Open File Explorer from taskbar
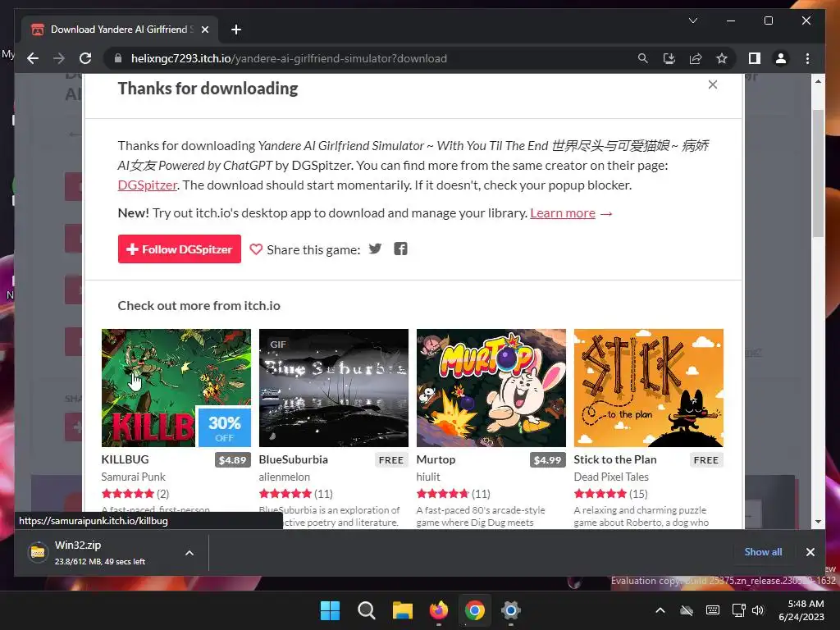840x630 pixels. pyautogui.click(x=402, y=610)
